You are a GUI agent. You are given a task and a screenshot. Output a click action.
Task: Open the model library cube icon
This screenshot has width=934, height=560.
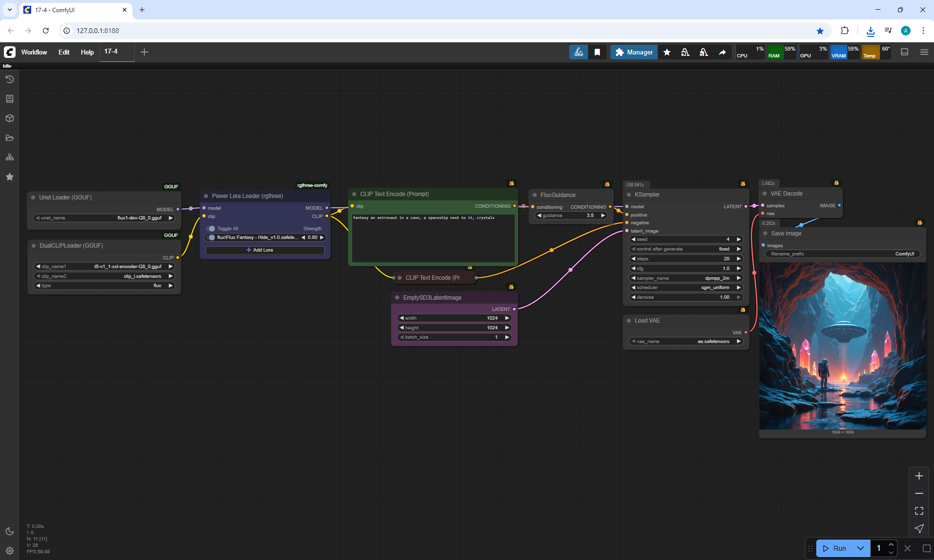coord(10,118)
